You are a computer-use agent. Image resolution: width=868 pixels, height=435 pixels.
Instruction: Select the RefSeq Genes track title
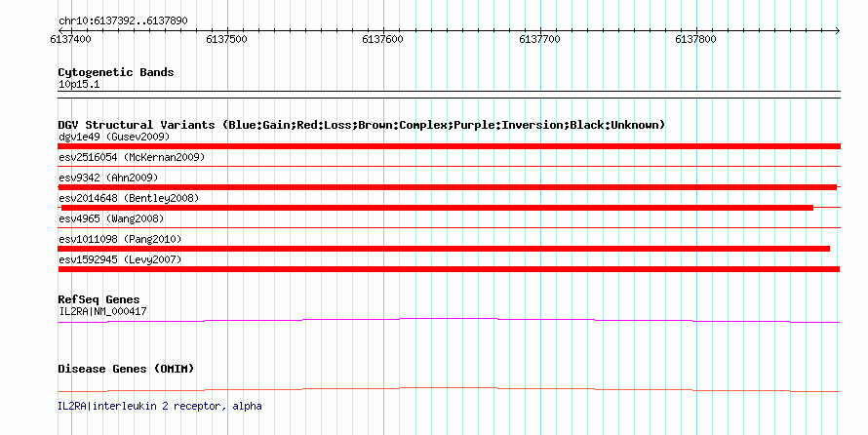(x=99, y=300)
